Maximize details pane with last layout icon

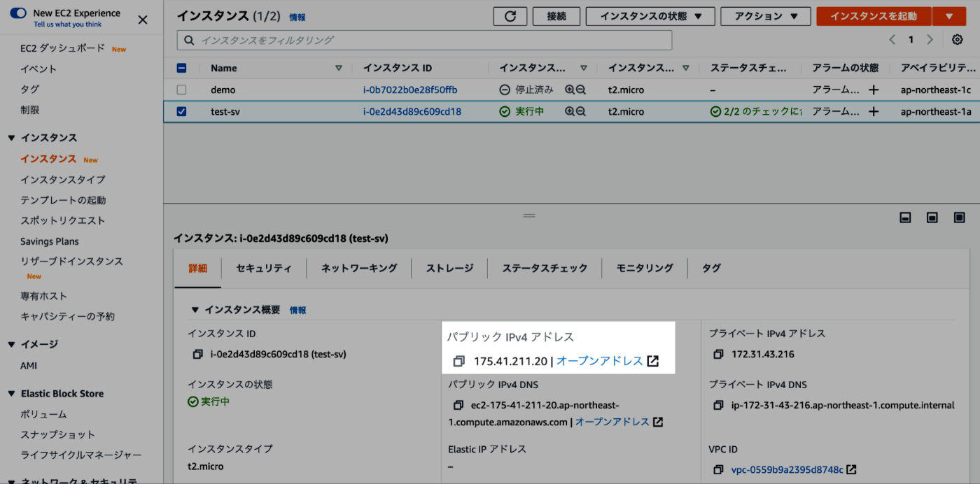pos(959,218)
